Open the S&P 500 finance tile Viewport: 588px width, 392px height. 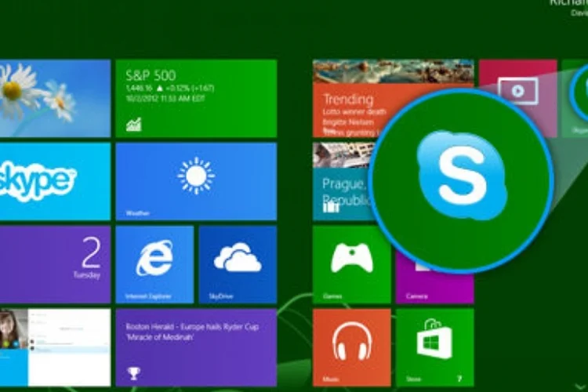point(196,98)
